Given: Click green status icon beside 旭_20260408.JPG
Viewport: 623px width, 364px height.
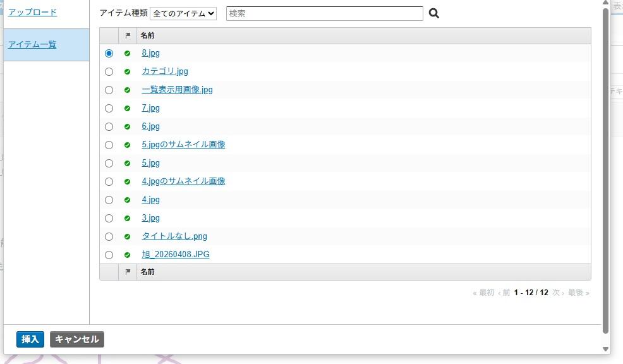Looking at the screenshot, I should point(128,255).
